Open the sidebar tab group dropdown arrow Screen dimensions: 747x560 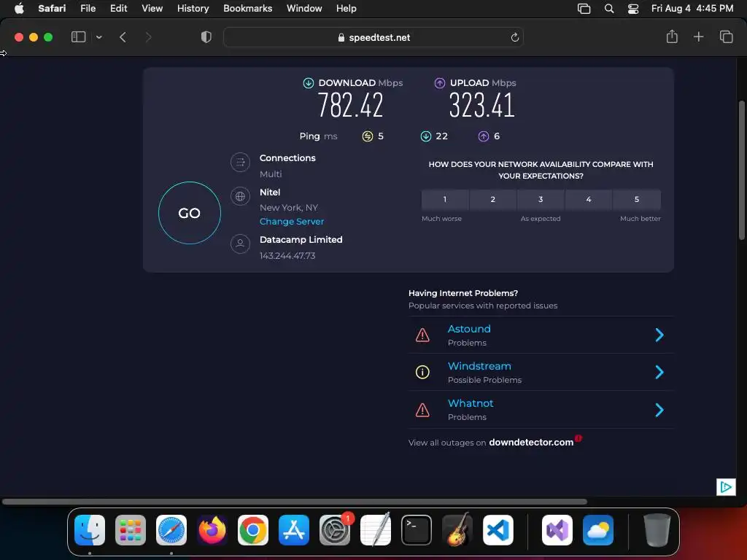[98, 37]
